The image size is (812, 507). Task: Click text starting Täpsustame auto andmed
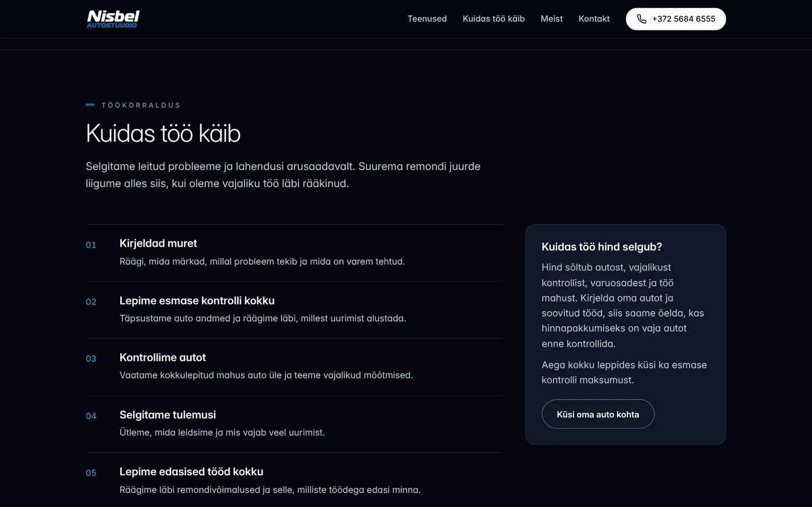tap(262, 318)
